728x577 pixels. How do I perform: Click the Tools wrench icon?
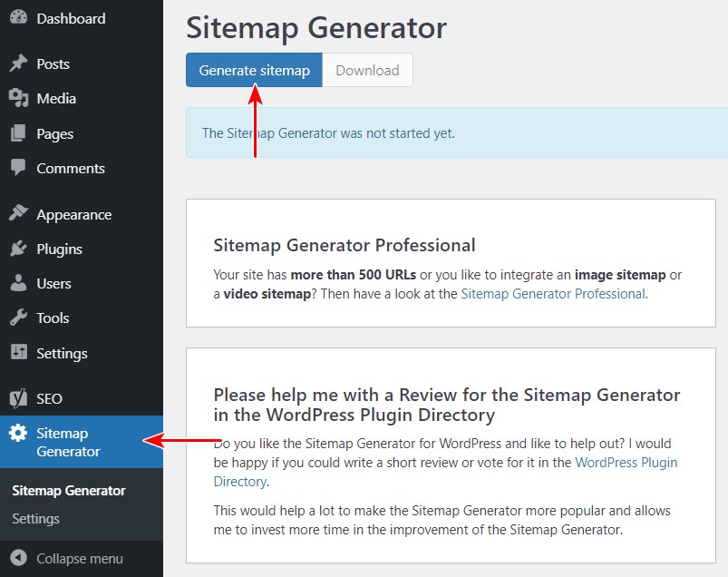(x=18, y=318)
